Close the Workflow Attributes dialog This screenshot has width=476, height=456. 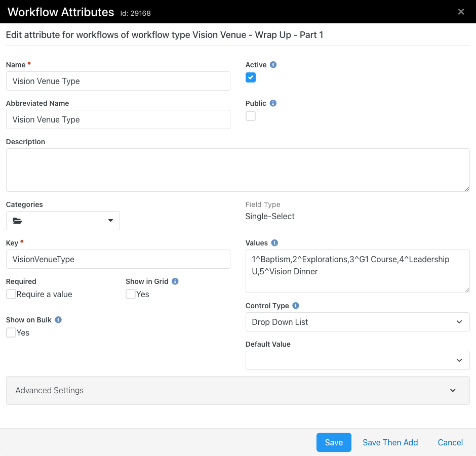461,12
